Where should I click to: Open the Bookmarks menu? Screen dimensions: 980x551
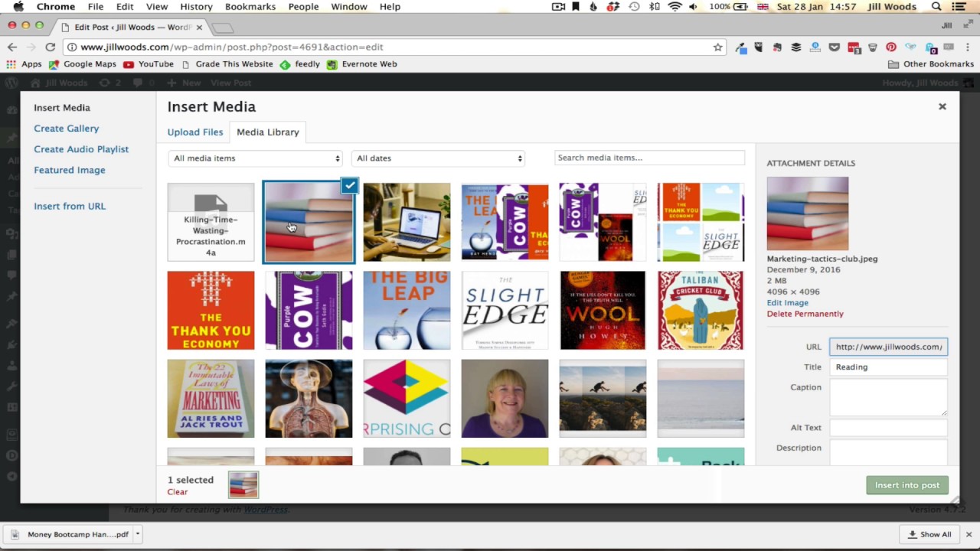coord(250,7)
